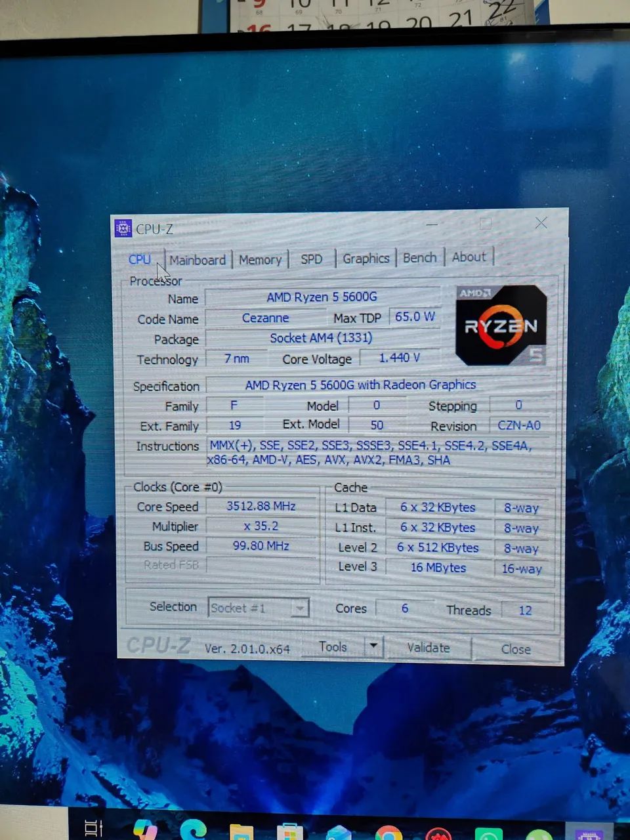Click the L1 Data value 6 x 32 KBytes
The width and height of the screenshot is (630, 840).
[x=438, y=507]
